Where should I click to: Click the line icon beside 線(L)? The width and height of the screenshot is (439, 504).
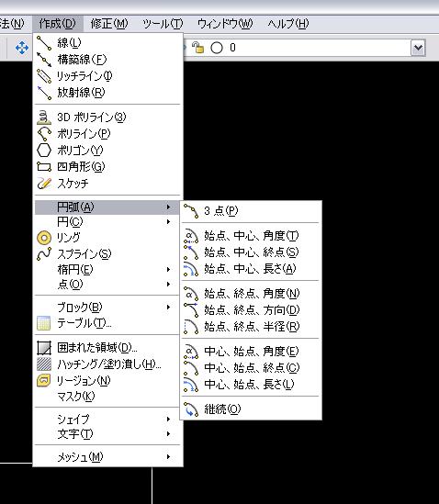click(x=44, y=43)
